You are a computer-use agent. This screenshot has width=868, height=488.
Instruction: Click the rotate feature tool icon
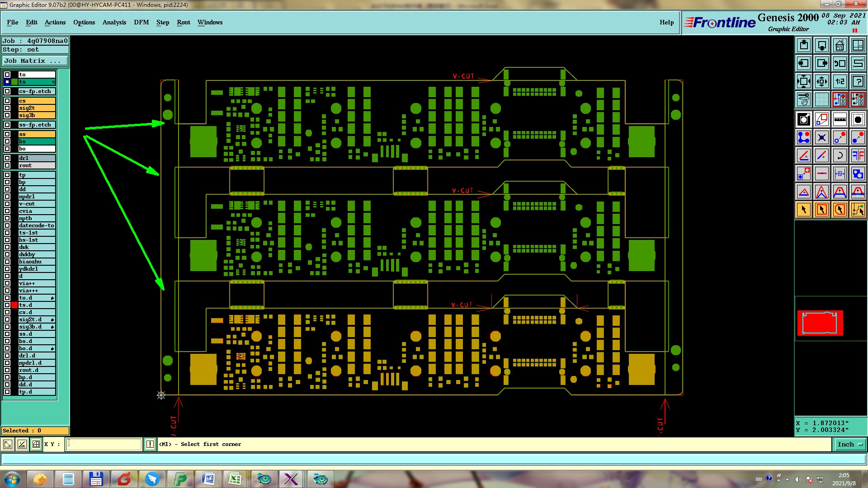840,155
